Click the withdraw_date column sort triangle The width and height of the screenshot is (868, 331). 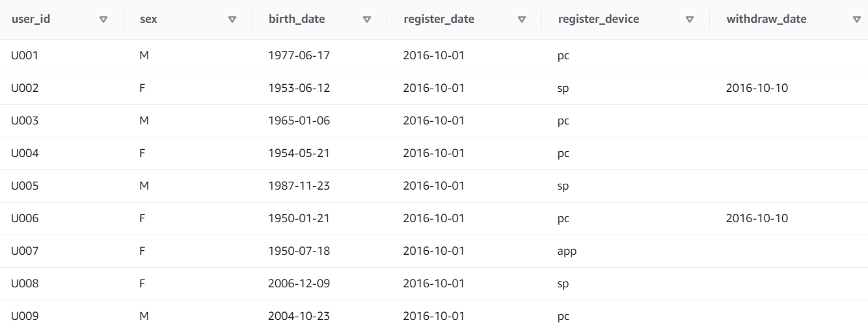(856, 20)
